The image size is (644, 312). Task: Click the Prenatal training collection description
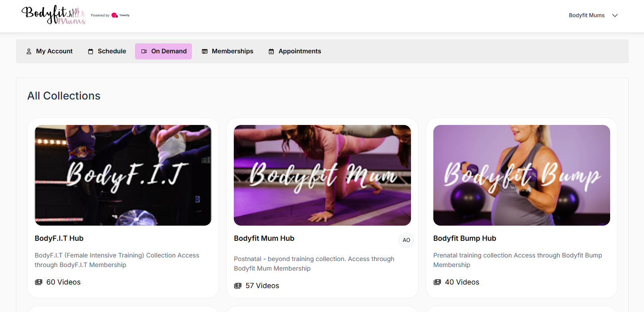[x=518, y=260]
